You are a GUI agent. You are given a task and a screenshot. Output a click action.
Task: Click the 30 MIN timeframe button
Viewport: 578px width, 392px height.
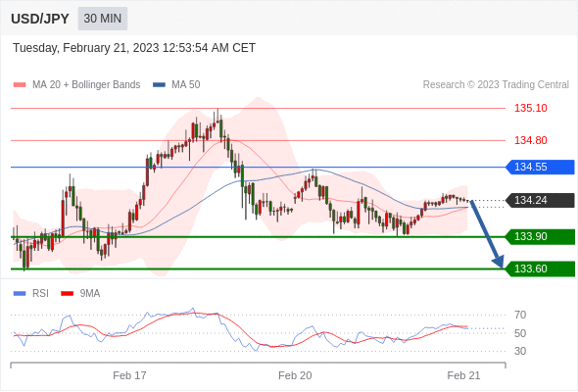(x=103, y=19)
